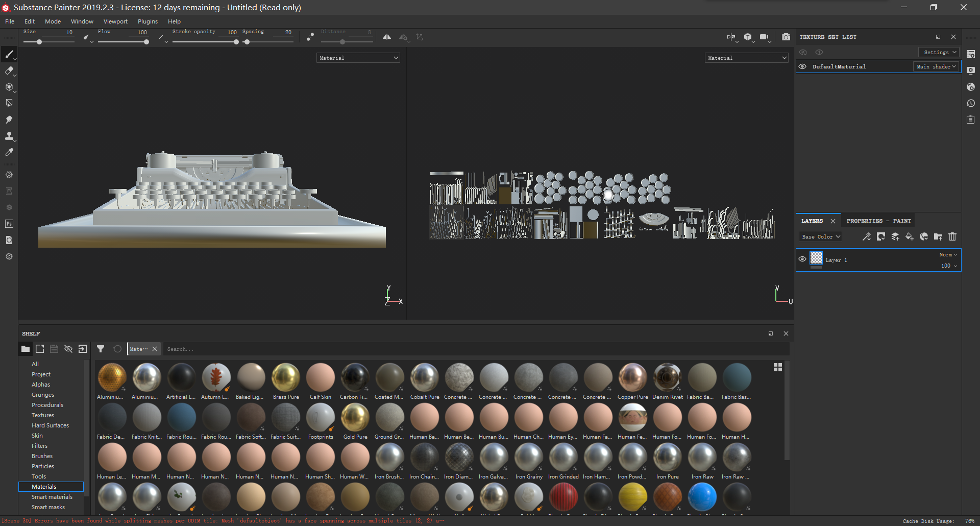Toggle visibility of DefaultMaterial
Viewport: 980px width, 526px height.
[802, 66]
